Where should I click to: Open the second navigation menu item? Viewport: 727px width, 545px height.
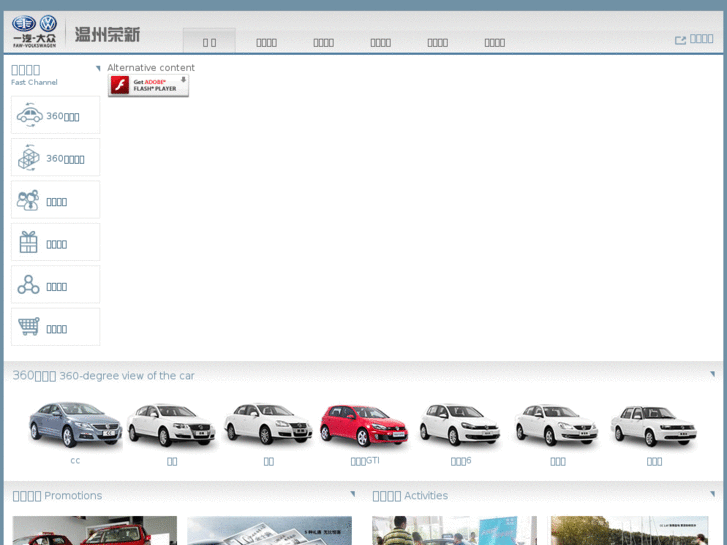click(x=266, y=42)
